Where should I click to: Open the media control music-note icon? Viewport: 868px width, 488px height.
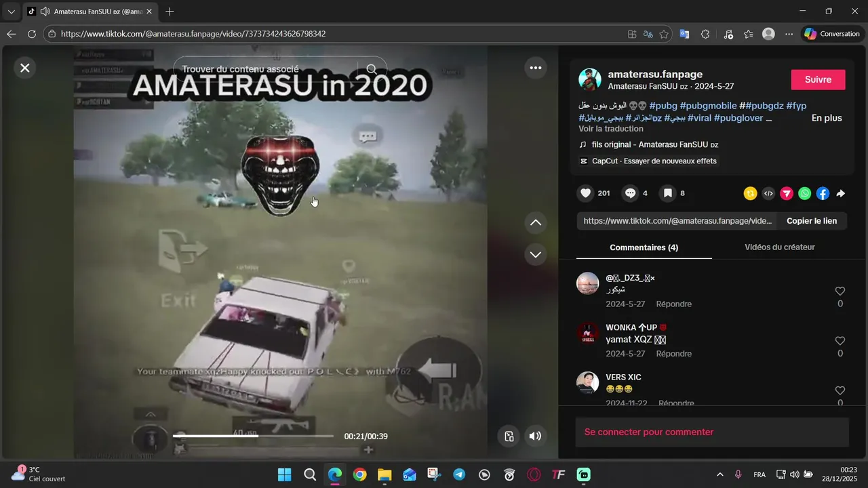point(728,34)
